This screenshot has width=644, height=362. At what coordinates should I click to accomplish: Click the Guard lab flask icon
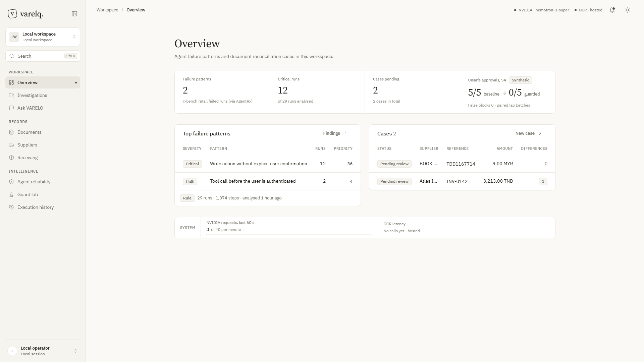pos(11,194)
